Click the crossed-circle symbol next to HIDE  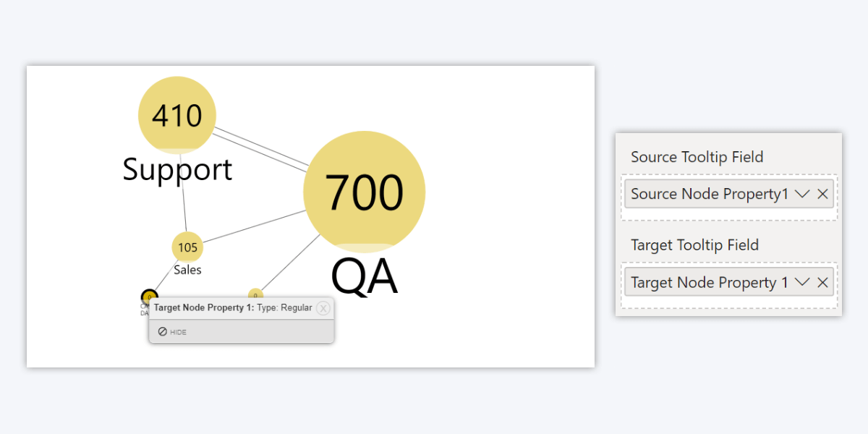point(162,332)
